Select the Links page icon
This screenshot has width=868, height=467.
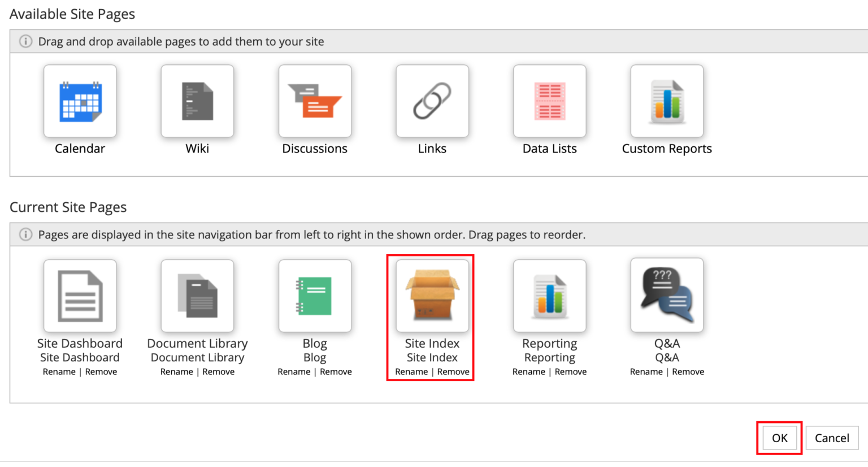(x=432, y=101)
